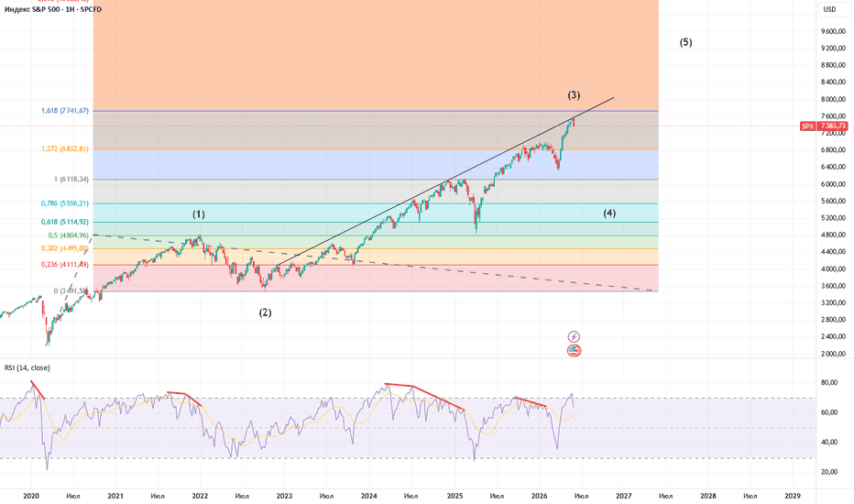Select the rising black trendline near (3)

pyautogui.click(x=445, y=181)
